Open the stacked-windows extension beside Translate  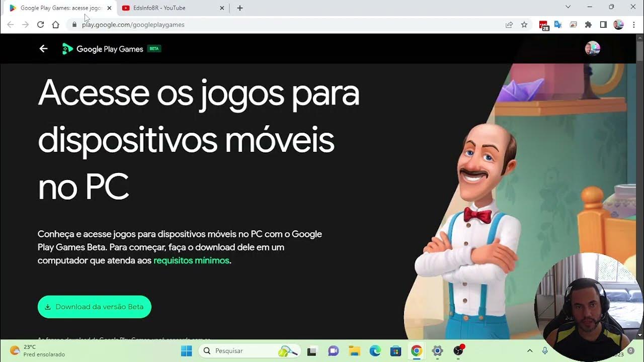click(x=573, y=25)
